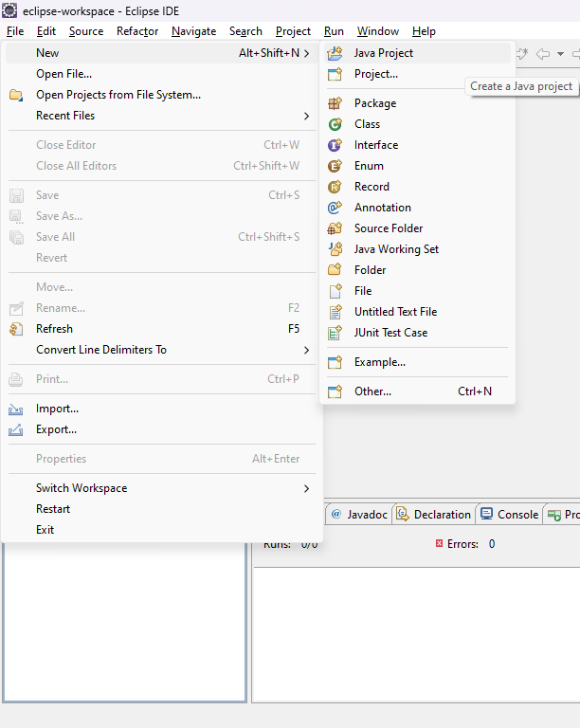
Task: Select Class in the New submenu
Action: 418,124
